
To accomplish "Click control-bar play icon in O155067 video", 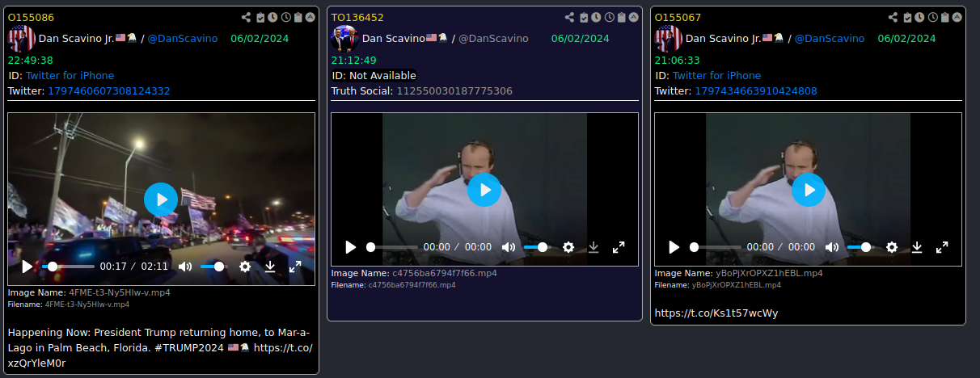I will click(674, 247).
